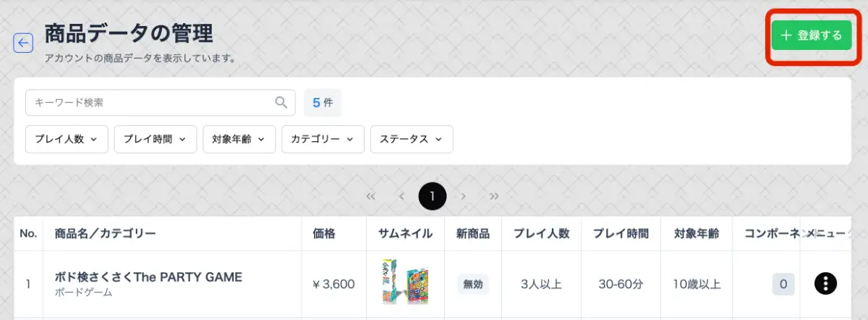Screen dimensions: 868x320
Task: Expand the 対象年齢 filter dropdown
Action: coord(239,139)
